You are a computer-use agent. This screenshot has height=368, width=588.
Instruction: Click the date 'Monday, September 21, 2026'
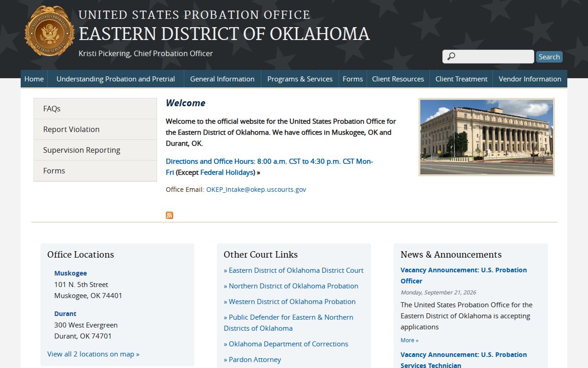click(438, 293)
